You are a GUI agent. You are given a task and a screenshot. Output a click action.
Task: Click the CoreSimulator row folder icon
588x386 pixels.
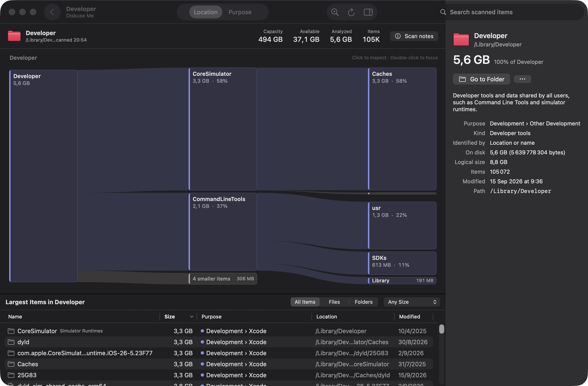click(11, 331)
